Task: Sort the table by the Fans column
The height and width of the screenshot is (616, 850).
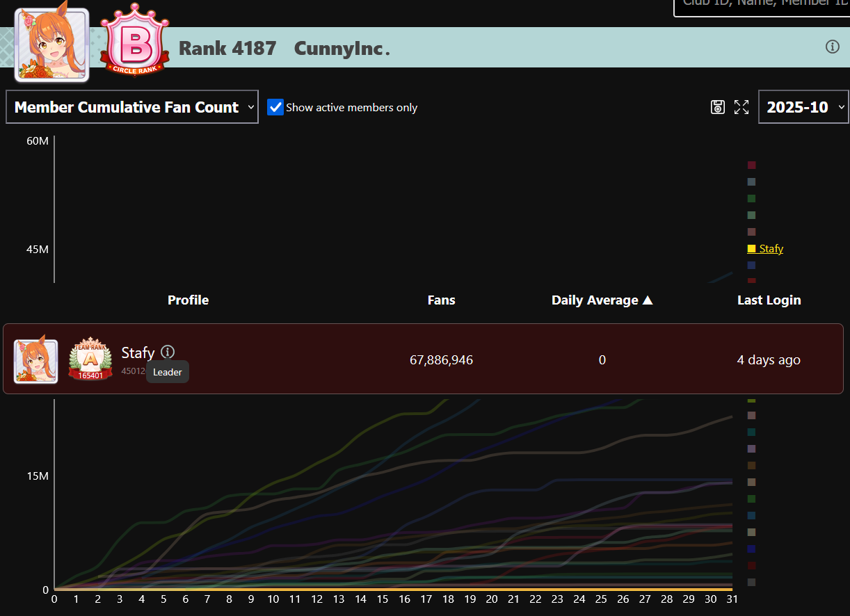Action: click(441, 300)
